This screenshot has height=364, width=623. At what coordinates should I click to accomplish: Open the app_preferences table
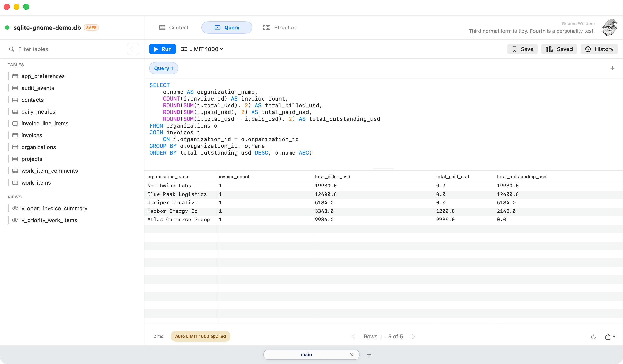point(43,76)
